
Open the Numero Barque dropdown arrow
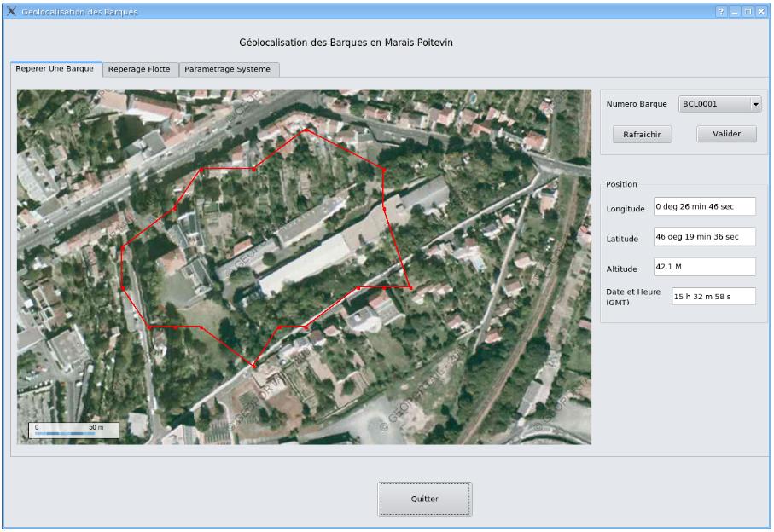755,104
